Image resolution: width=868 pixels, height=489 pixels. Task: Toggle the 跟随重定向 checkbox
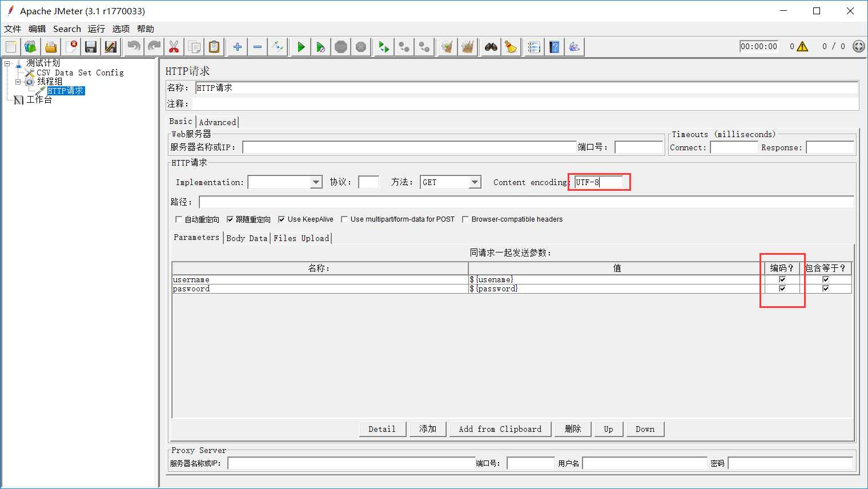(230, 219)
